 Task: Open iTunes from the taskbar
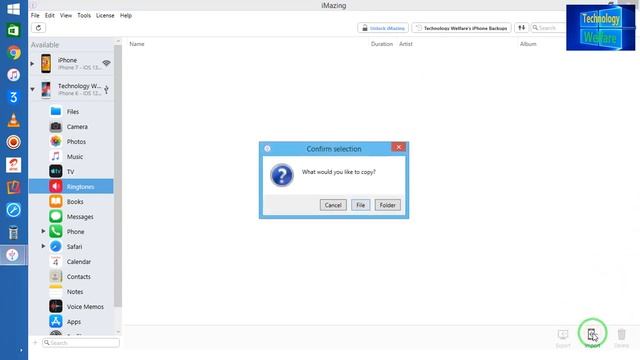pyautogui.click(x=13, y=75)
